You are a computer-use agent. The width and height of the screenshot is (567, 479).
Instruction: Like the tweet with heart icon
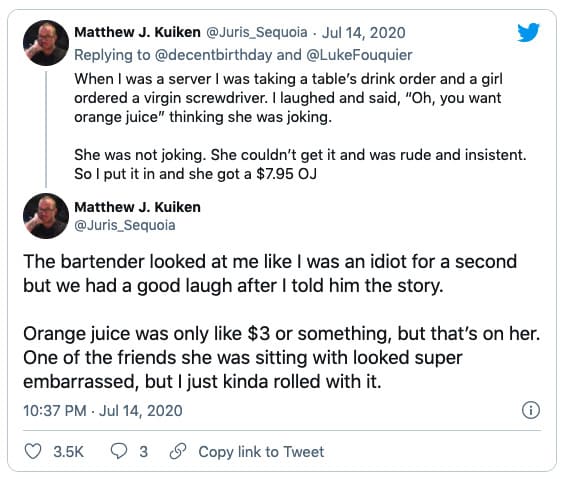coord(33,452)
